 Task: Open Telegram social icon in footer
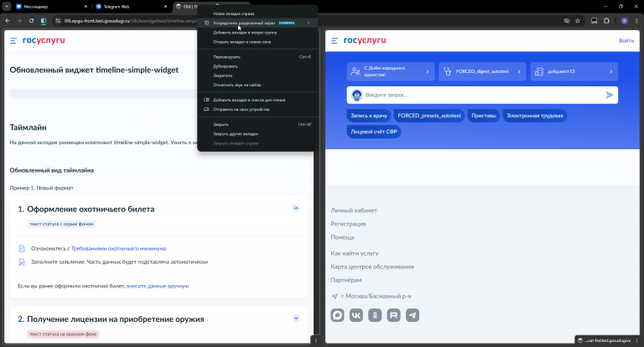(x=413, y=315)
